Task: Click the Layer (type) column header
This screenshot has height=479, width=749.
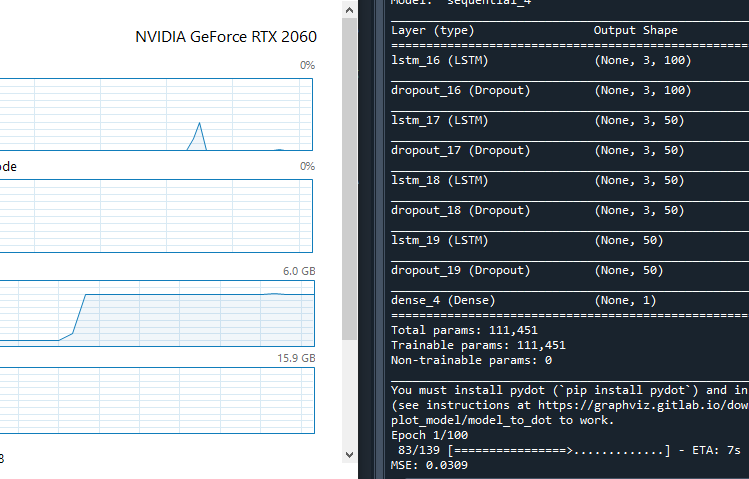Action: pos(432,31)
